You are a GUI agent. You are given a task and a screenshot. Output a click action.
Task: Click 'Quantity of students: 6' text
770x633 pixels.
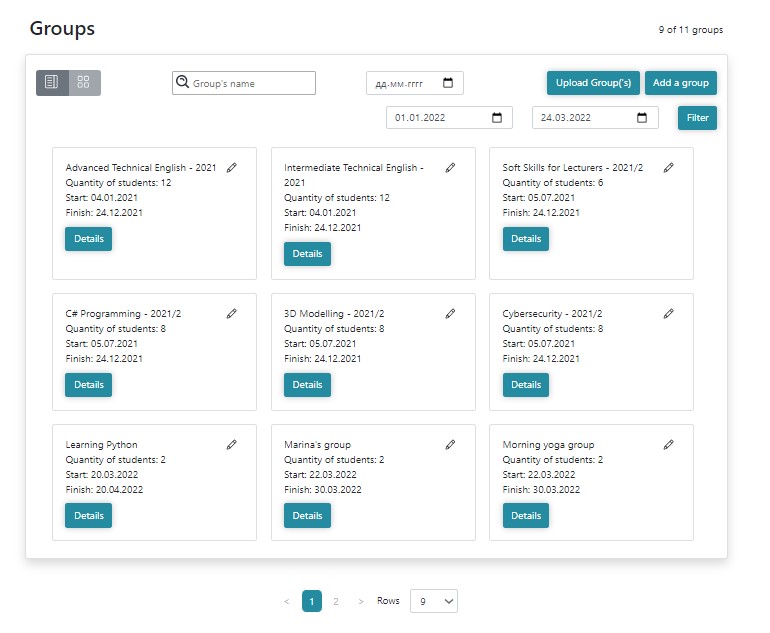pyautogui.click(x=553, y=183)
